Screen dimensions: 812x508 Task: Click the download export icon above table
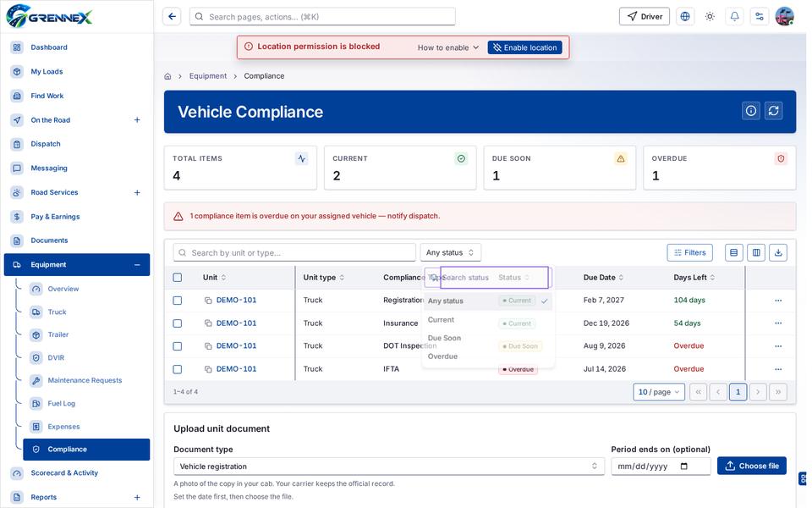point(778,252)
